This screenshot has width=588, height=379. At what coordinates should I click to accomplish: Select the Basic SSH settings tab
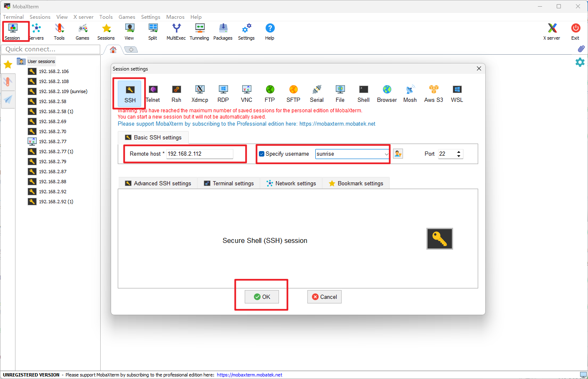coord(153,137)
